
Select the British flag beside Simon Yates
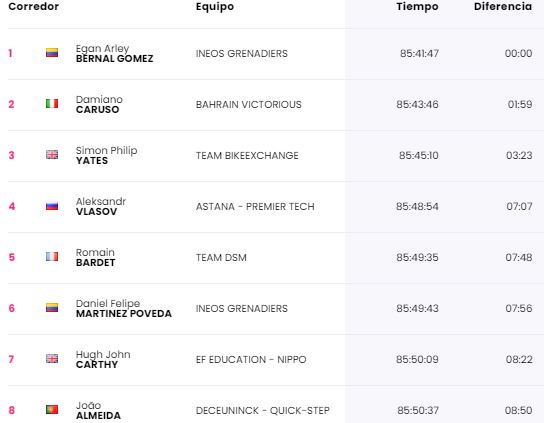(x=52, y=154)
